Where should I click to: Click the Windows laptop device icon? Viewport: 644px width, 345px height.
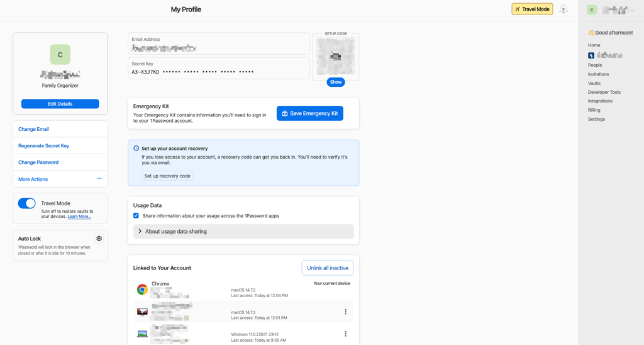click(142, 334)
